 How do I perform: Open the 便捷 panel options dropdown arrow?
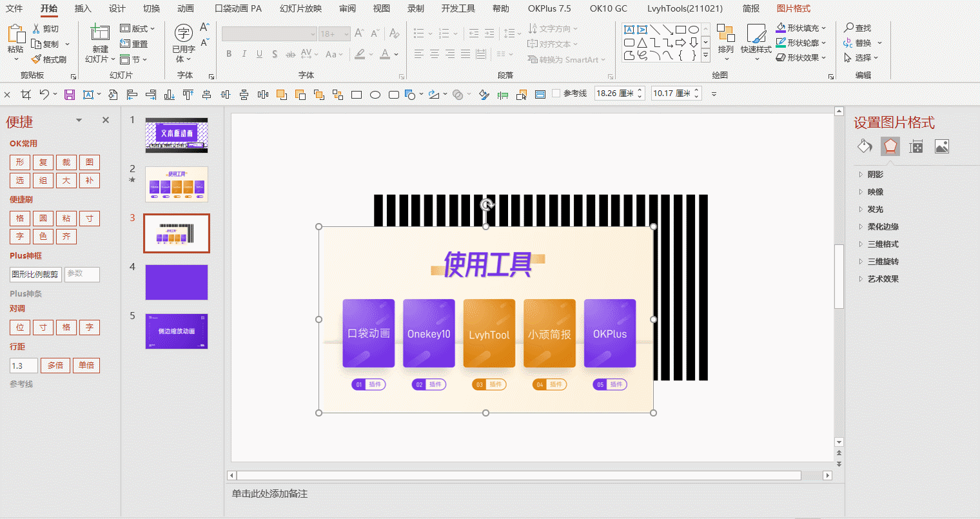tap(79, 120)
